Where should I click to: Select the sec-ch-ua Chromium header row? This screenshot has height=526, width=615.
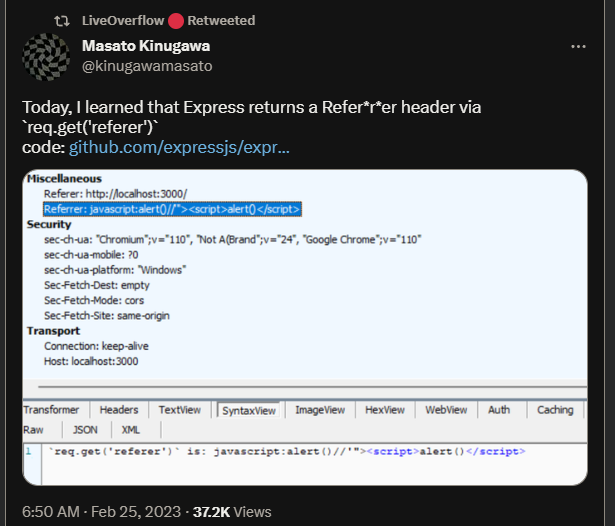(x=233, y=240)
